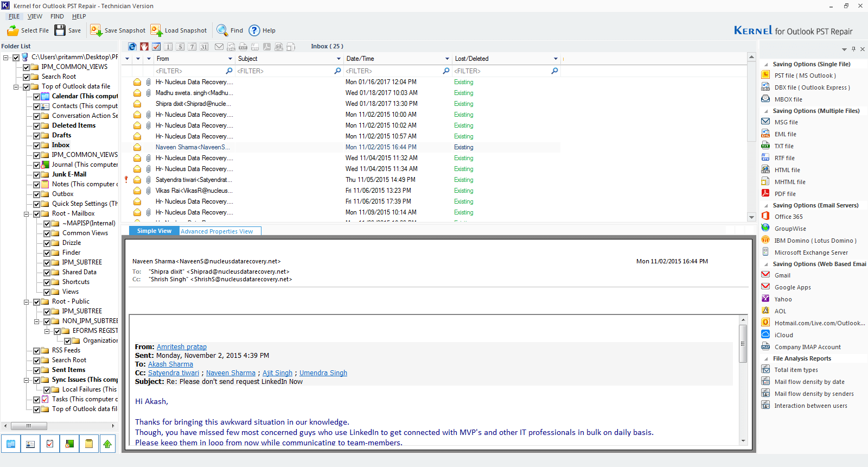Image resolution: width=868 pixels, height=467 pixels.
Task: Click the Yahoo icon in saving options
Action: point(765,299)
